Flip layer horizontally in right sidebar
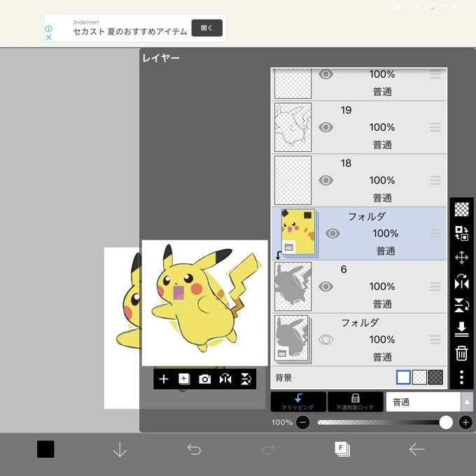The width and height of the screenshot is (476, 476). tap(461, 281)
